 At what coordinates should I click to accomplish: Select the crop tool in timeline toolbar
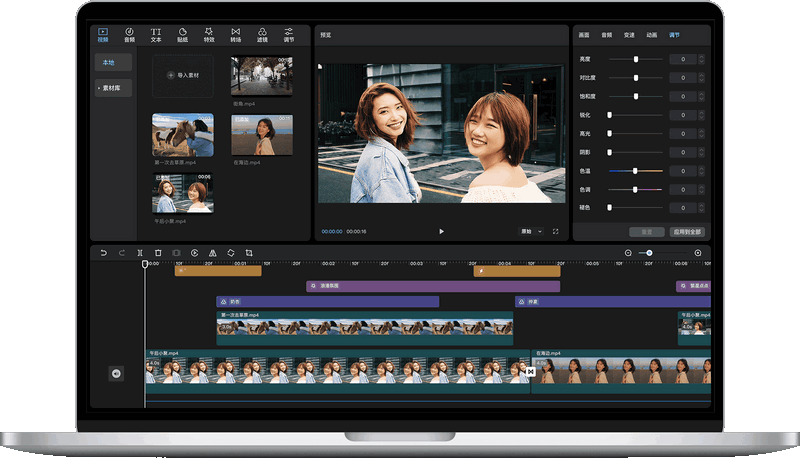[249, 253]
